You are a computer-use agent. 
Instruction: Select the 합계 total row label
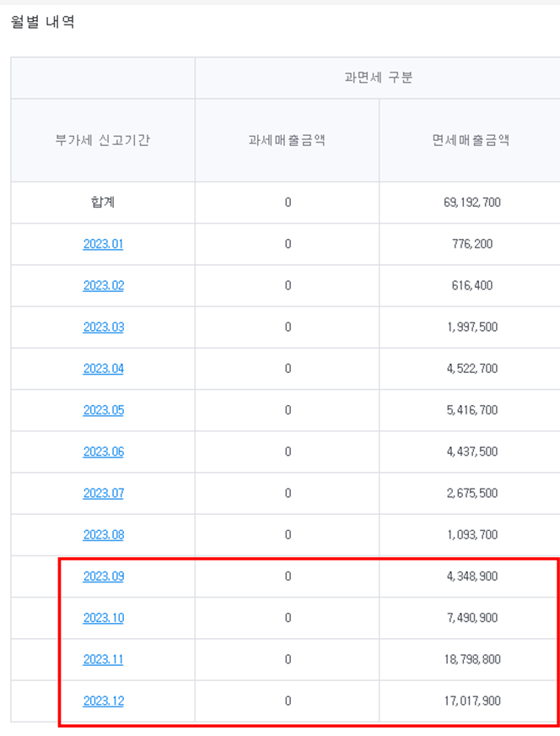click(x=103, y=203)
